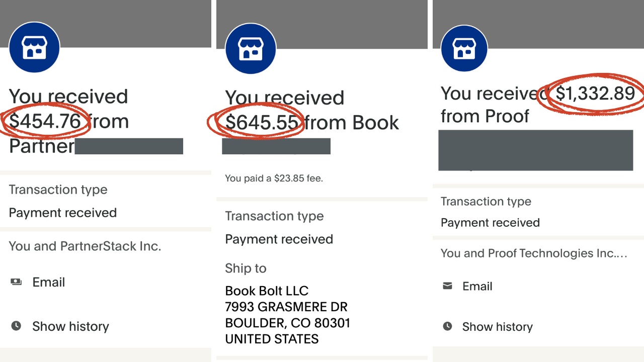Show history for the PartnerStack payment
The width and height of the screenshot is (644, 362).
[x=70, y=326]
